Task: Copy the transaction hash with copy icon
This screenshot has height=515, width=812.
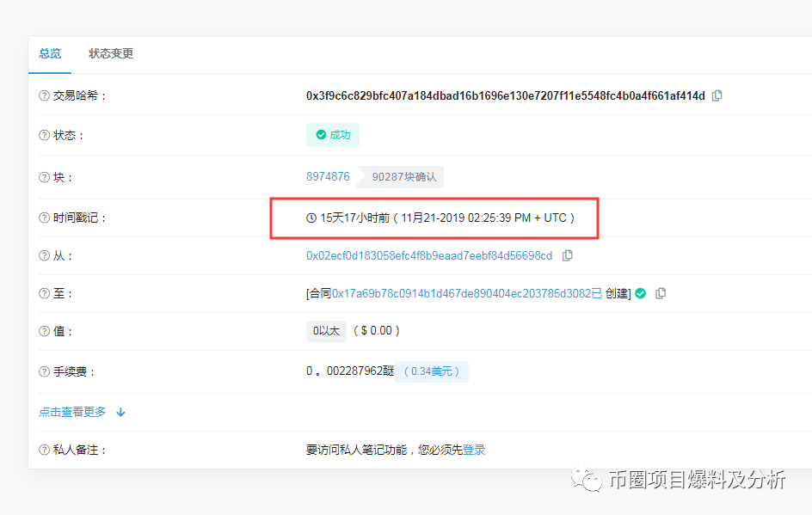Action: [x=717, y=95]
